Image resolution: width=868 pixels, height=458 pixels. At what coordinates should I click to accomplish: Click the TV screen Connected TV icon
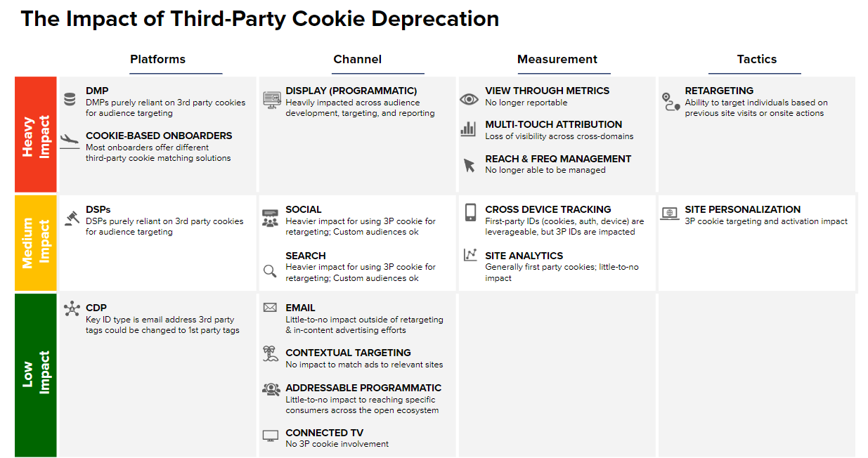[271, 436]
